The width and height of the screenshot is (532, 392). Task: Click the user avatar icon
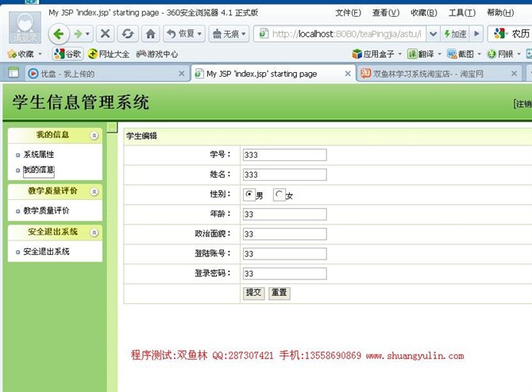click(25, 27)
